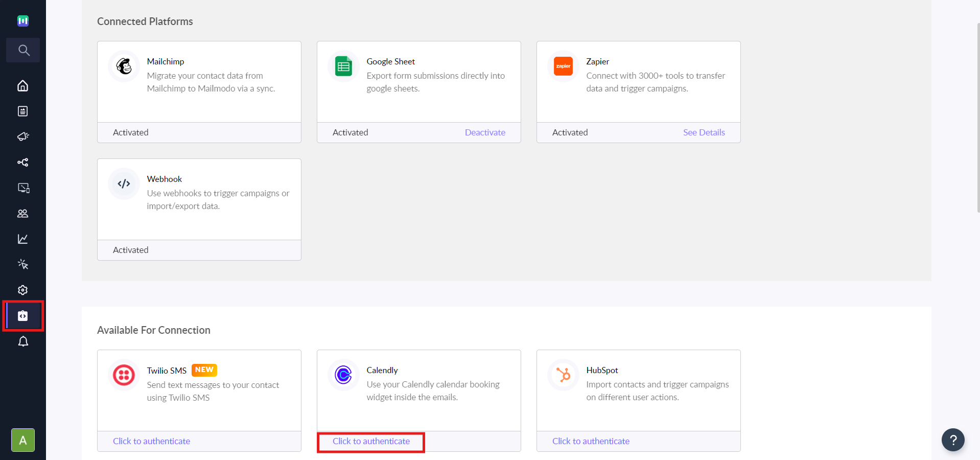Click the HubSpot orange logo

point(563,375)
